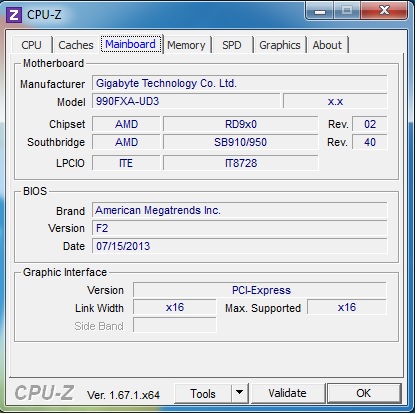Go to the Memory tab
The height and width of the screenshot is (414, 417).
click(x=186, y=45)
